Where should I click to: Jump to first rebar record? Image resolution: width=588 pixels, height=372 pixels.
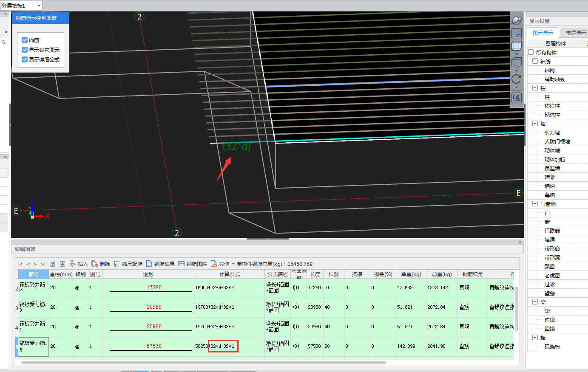(x=20, y=264)
